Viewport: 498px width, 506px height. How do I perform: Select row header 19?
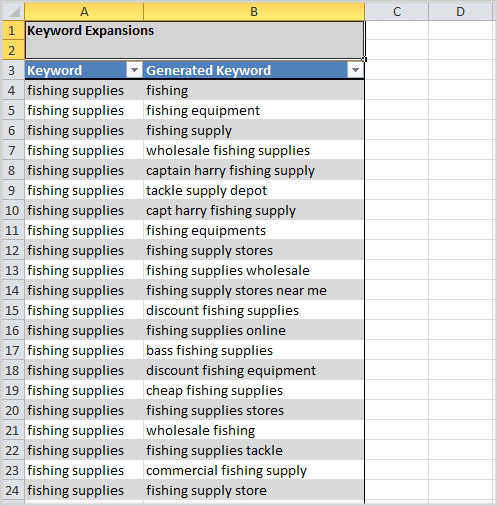coord(12,390)
